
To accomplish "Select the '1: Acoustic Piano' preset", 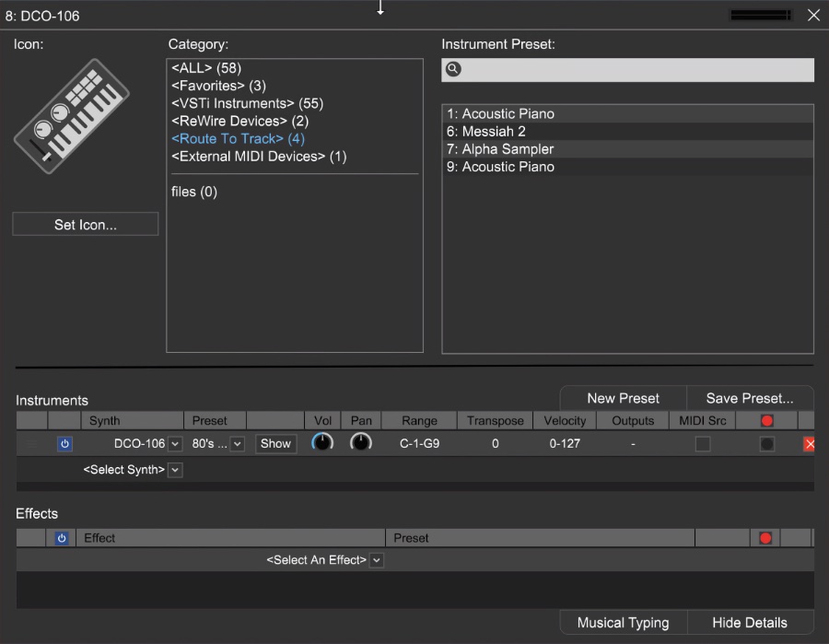I will (x=627, y=113).
